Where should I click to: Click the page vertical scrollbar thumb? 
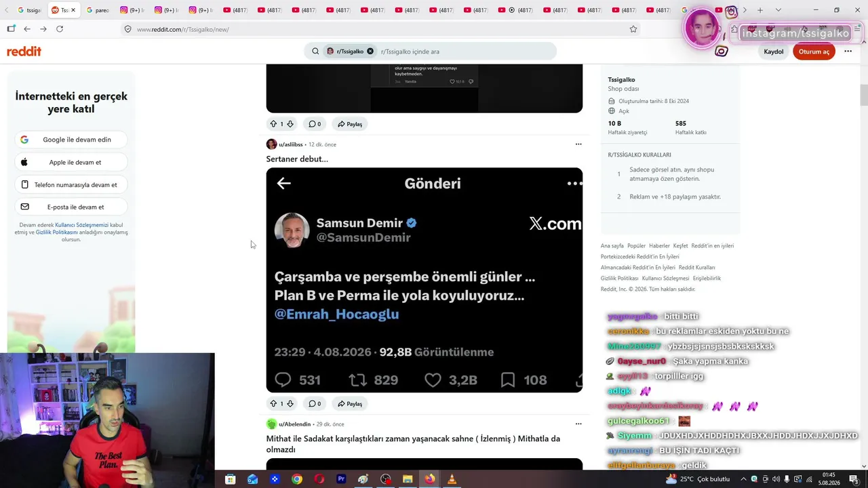pos(863,96)
